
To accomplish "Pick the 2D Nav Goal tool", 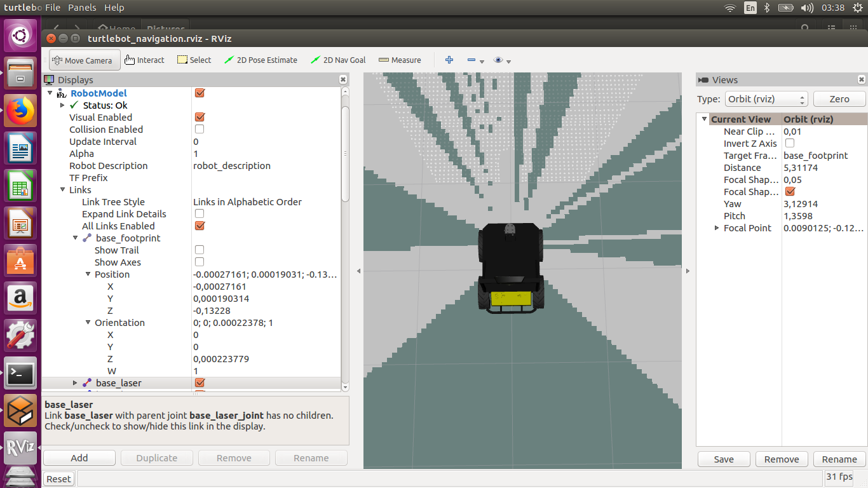I will (x=338, y=60).
